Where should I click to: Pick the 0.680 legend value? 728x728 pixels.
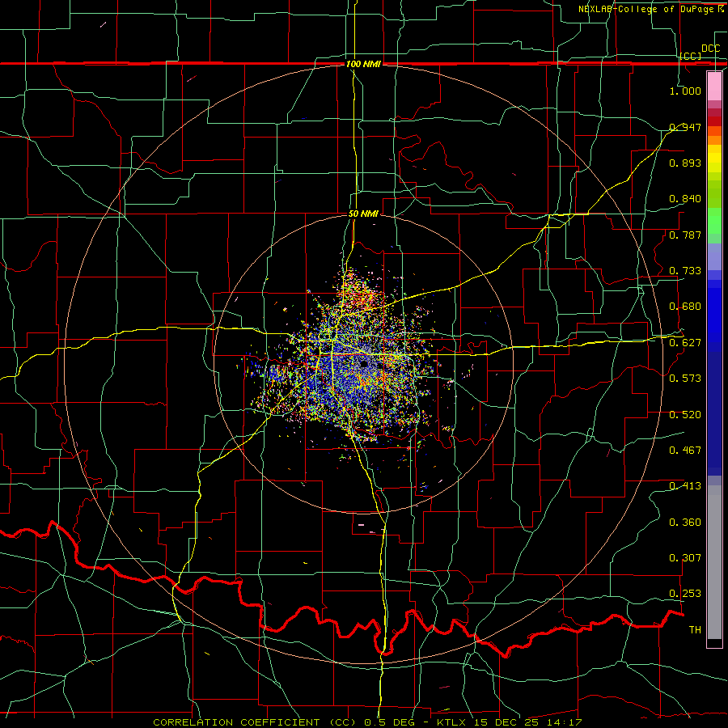pyautogui.click(x=685, y=307)
